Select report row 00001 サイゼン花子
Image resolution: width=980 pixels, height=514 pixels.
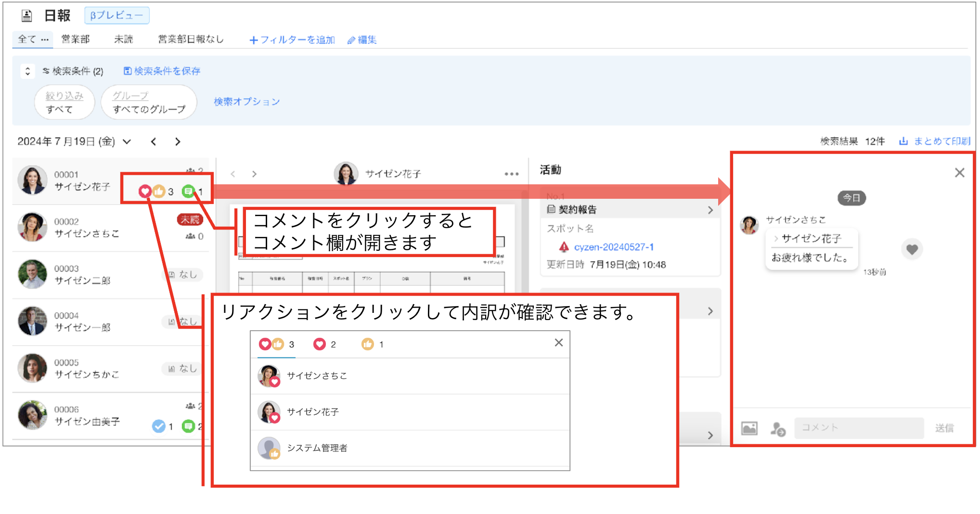(111, 181)
